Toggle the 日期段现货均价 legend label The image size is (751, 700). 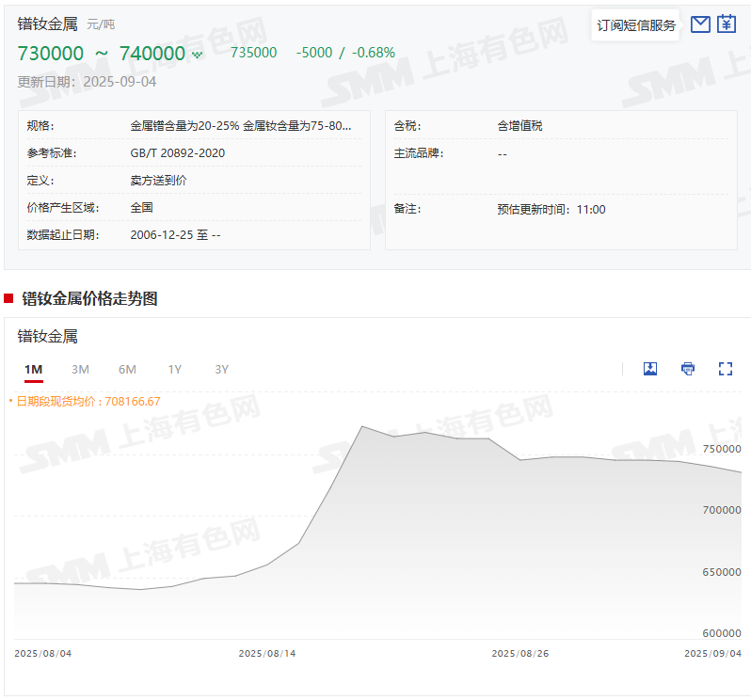tap(88, 402)
